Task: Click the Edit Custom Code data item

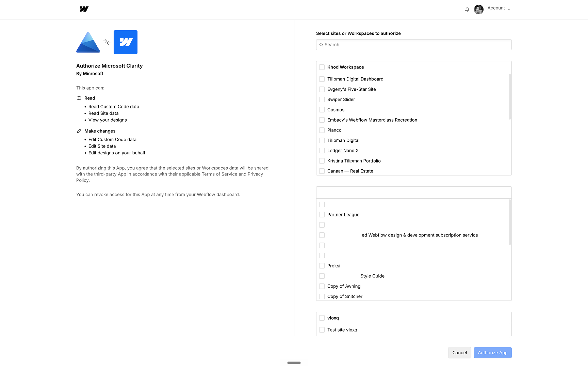Action: coord(112,139)
